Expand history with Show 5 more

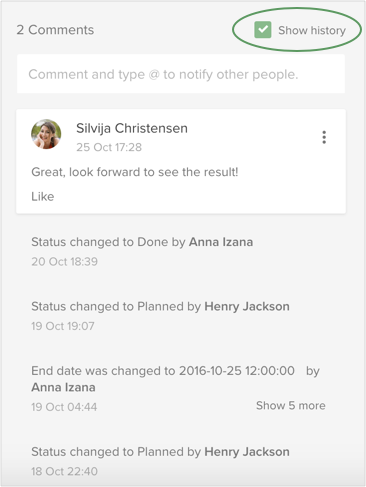tap(291, 405)
